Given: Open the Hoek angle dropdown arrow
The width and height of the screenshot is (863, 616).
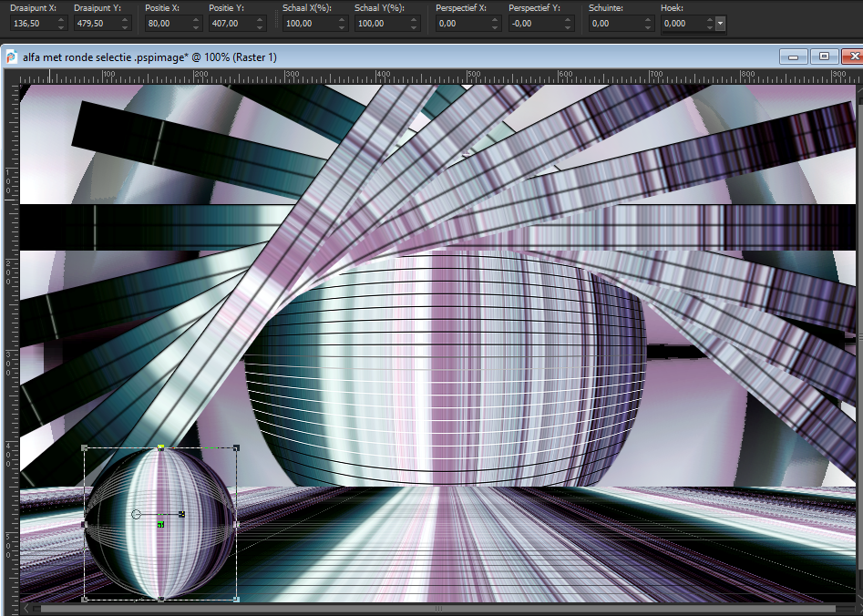Looking at the screenshot, I should tap(720, 24).
